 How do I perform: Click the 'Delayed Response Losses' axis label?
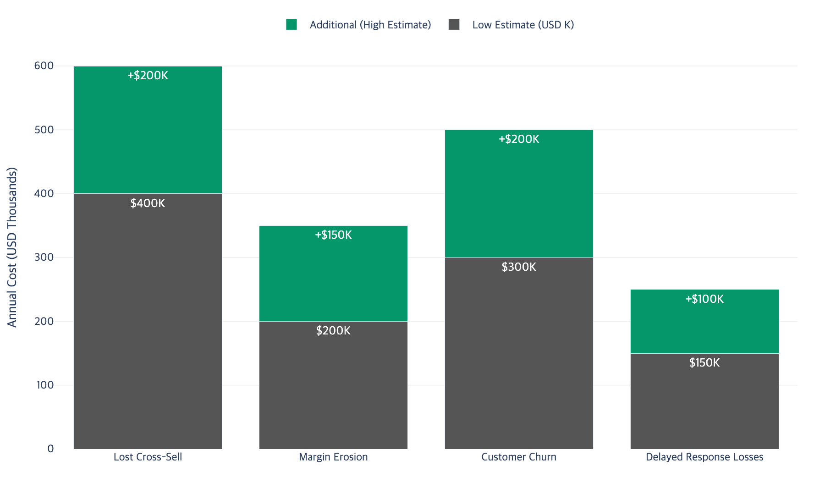click(x=704, y=457)
